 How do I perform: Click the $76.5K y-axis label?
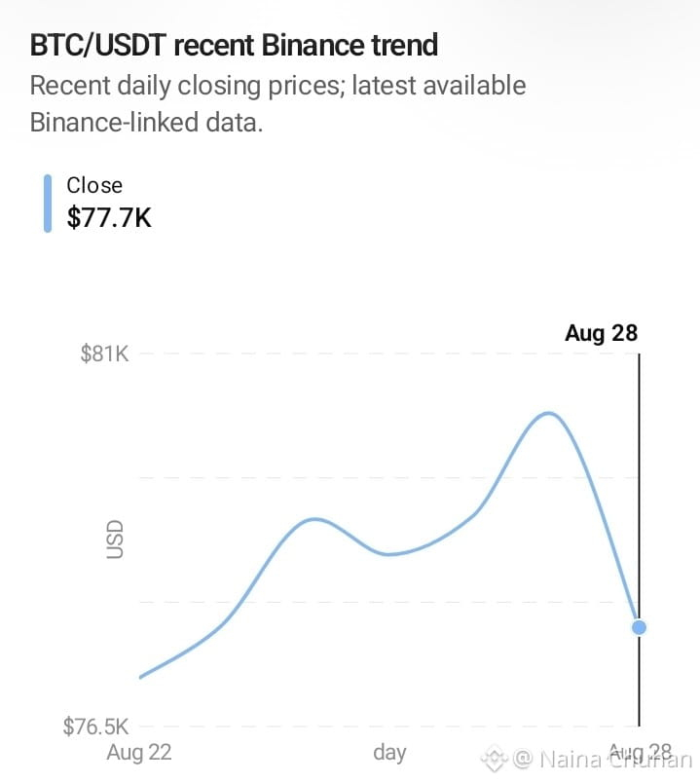point(95,727)
